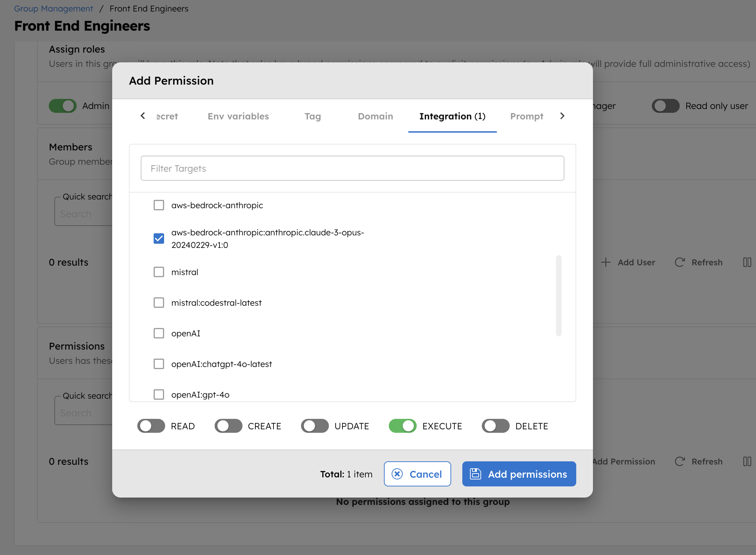Viewport: 756px width, 555px height.
Task: Open the partially visible Secret tab
Action: [167, 116]
